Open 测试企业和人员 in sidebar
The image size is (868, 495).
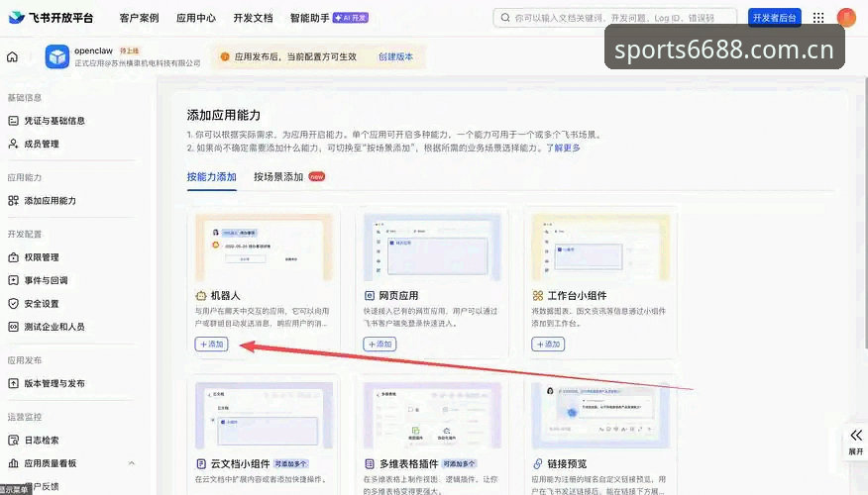pos(47,327)
